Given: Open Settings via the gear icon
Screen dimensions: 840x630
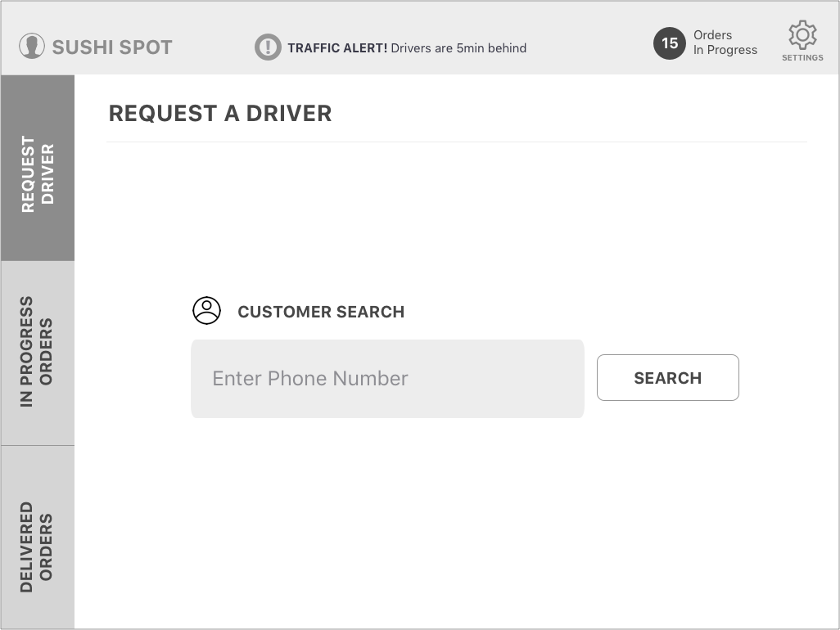Looking at the screenshot, I should (x=802, y=35).
